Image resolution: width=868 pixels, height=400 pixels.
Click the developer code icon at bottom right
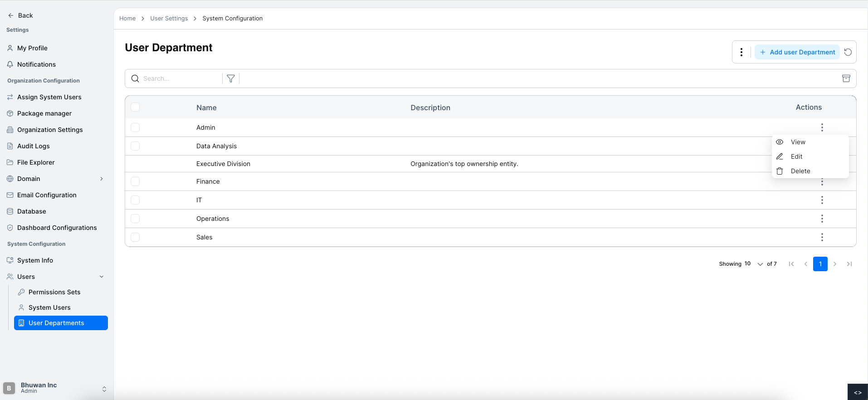tap(858, 392)
